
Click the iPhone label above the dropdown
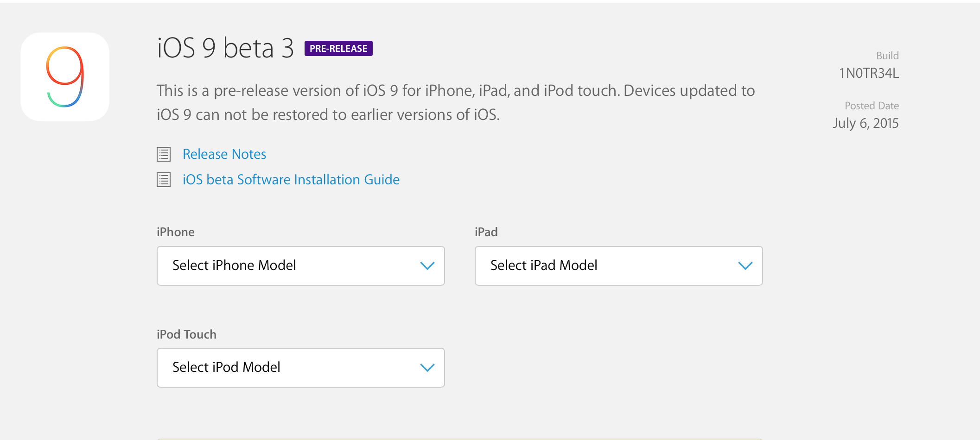click(x=175, y=232)
